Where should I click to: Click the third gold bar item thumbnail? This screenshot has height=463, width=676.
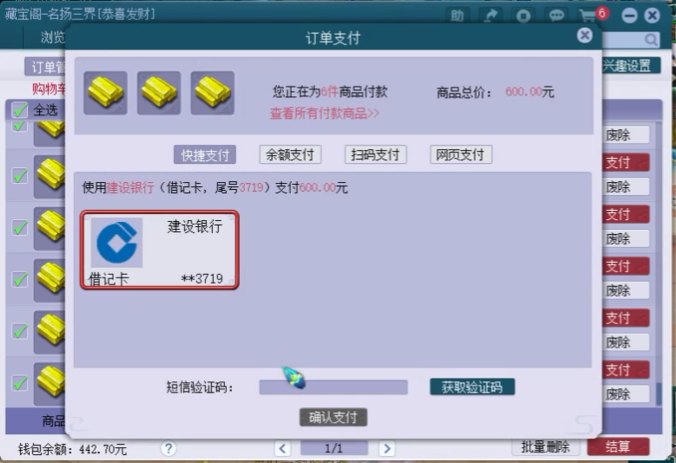coord(213,93)
